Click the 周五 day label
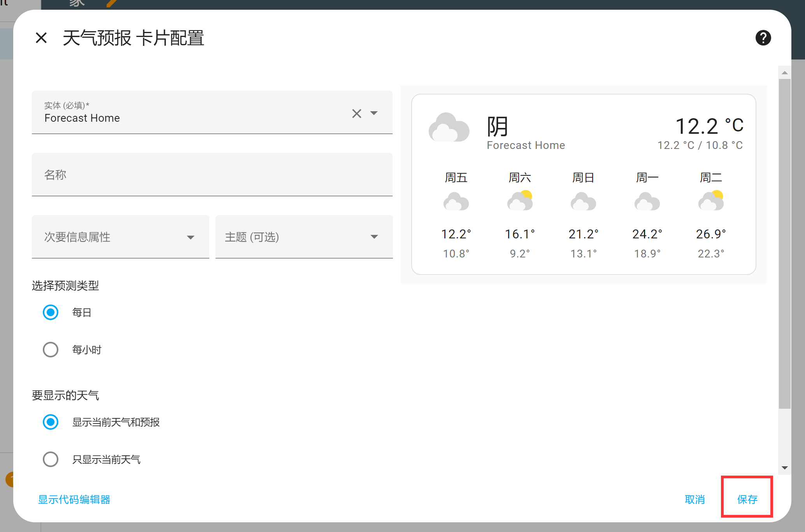Image resolution: width=805 pixels, height=532 pixels. click(x=456, y=178)
